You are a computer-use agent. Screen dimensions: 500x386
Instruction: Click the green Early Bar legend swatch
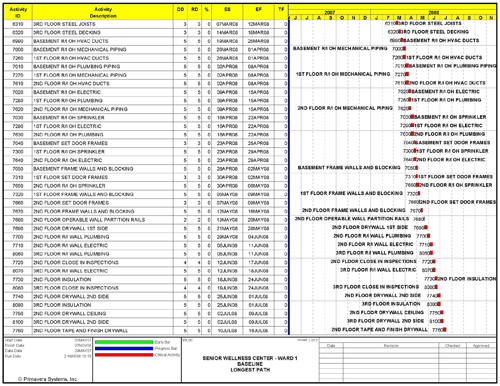pyautogui.click(x=124, y=342)
